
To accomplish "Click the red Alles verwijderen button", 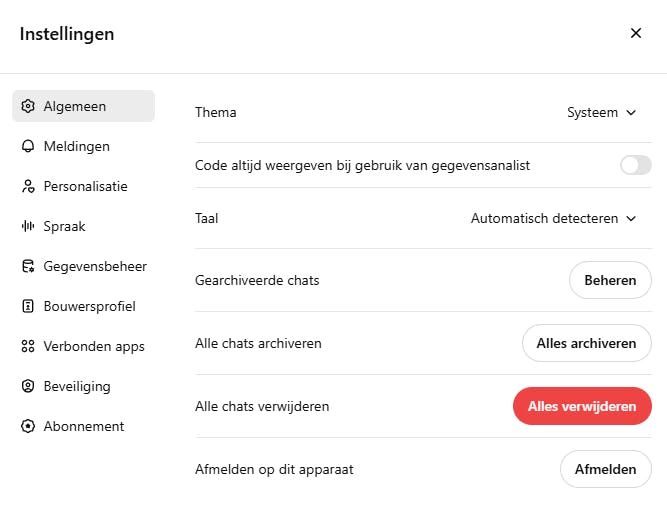I will [581, 406].
